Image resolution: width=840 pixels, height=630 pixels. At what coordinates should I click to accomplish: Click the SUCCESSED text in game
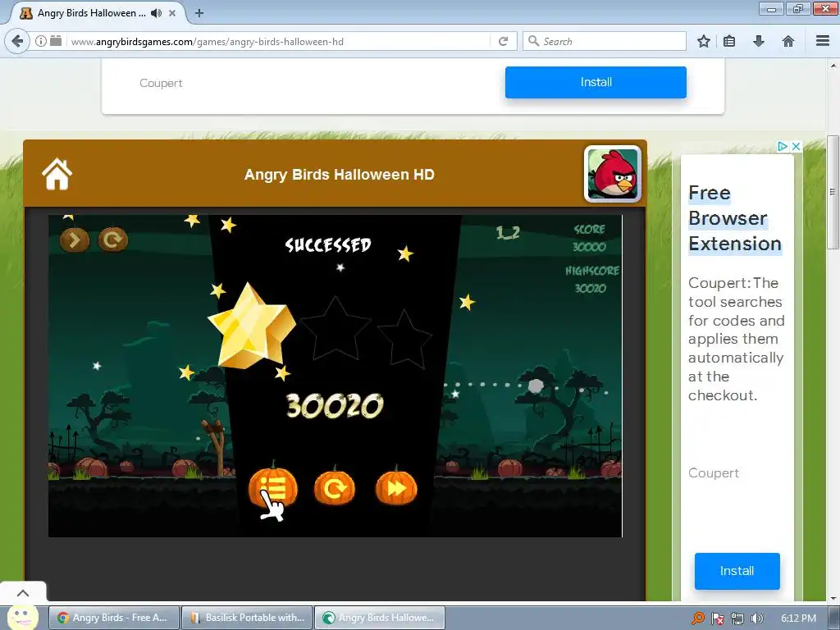pyautogui.click(x=328, y=245)
